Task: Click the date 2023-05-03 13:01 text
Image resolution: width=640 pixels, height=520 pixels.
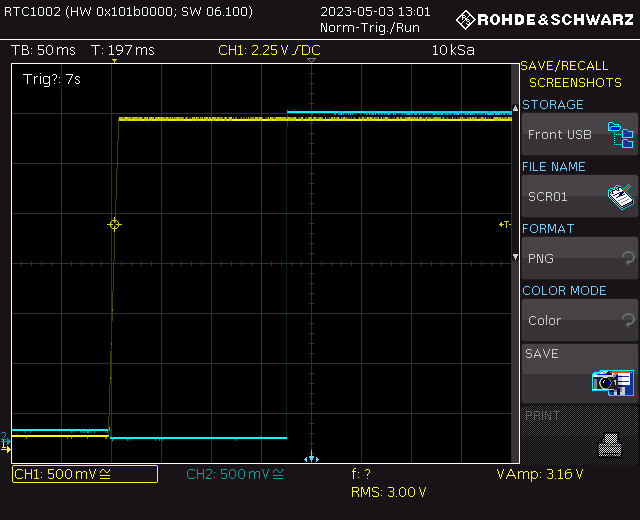Action: click(x=375, y=11)
